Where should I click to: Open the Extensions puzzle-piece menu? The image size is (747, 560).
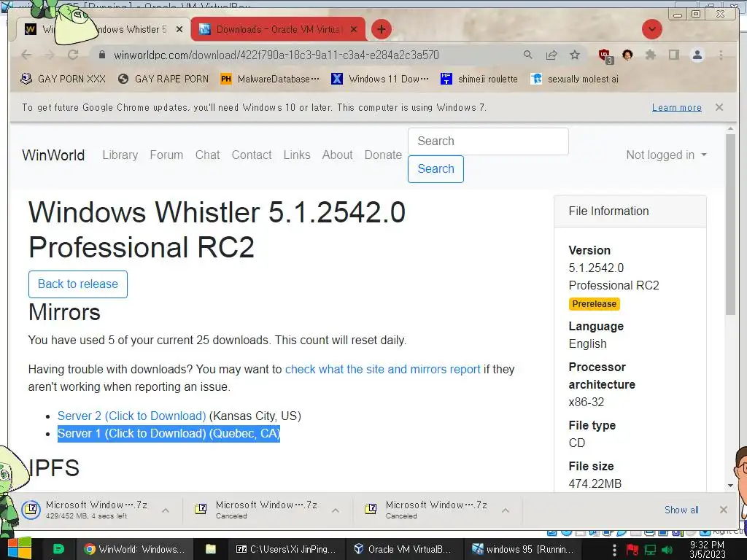(650, 55)
